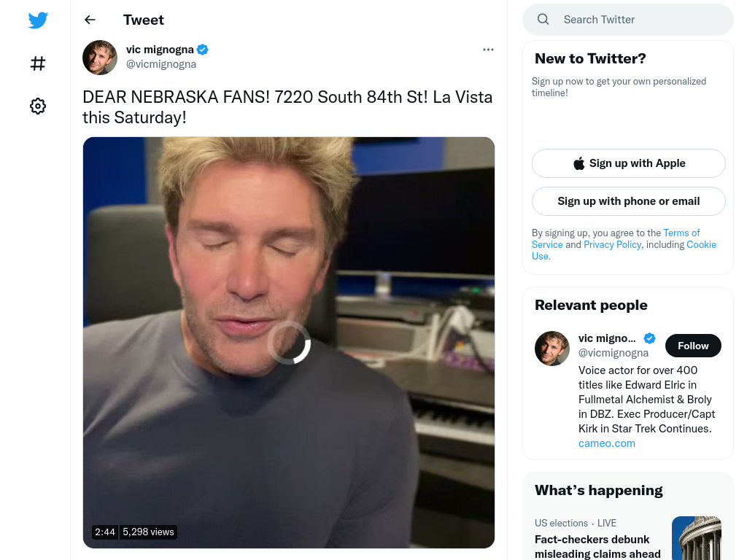747x560 pixels.
Task: Open the Fact-checkers debunk misleading claims story
Action: click(597, 546)
